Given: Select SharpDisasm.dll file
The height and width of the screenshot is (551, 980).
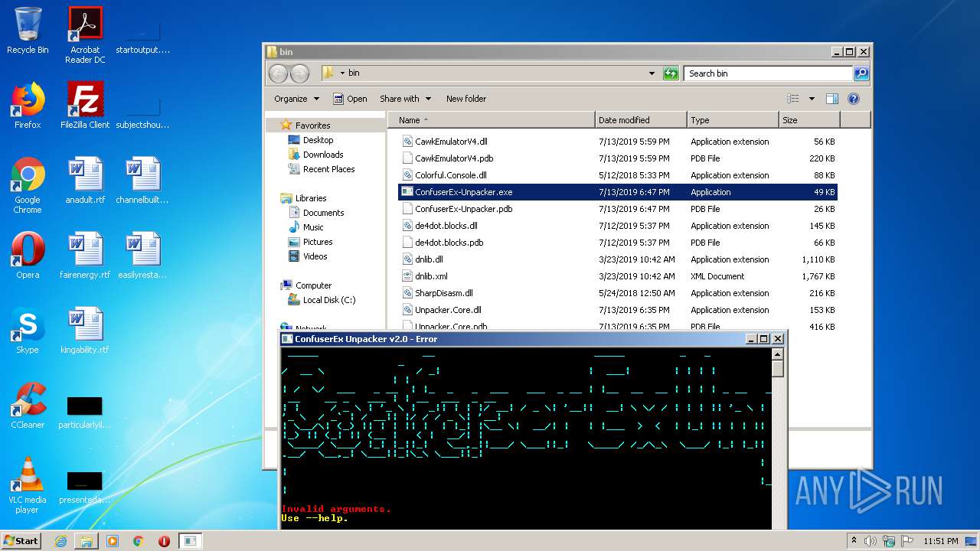Looking at the screenshot, I should coord(618,293).
